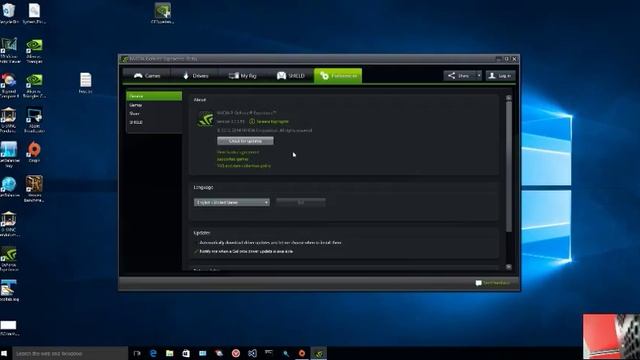Open the Games tab
640x360 pixels.
click(147, 76)
